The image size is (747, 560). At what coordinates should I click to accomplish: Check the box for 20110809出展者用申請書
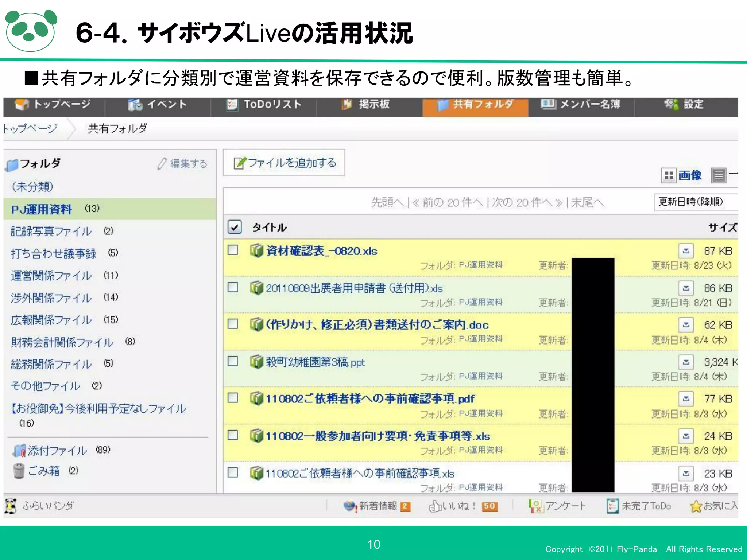pyautogui.click(x=233, y=287)
